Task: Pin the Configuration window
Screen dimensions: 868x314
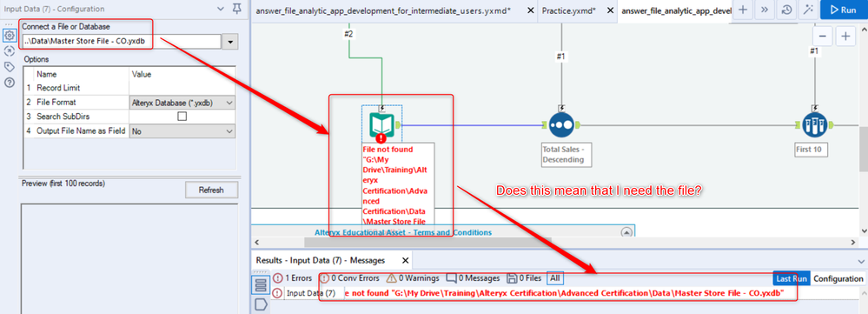Action: tap(236, 9)
